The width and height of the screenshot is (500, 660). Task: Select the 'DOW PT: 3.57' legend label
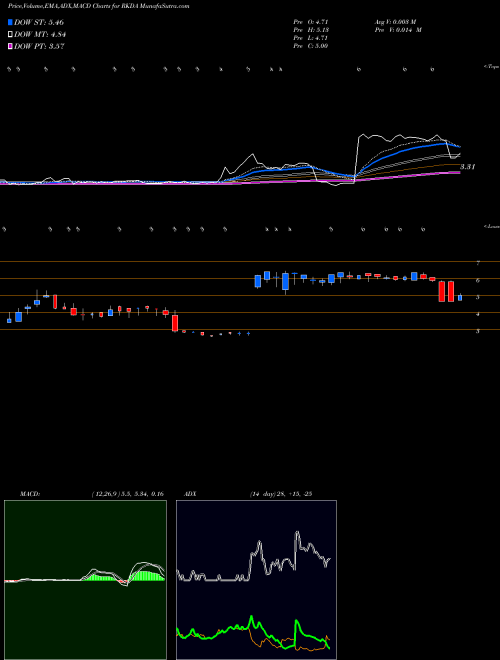pyautogui.click(x=39, y=46)
